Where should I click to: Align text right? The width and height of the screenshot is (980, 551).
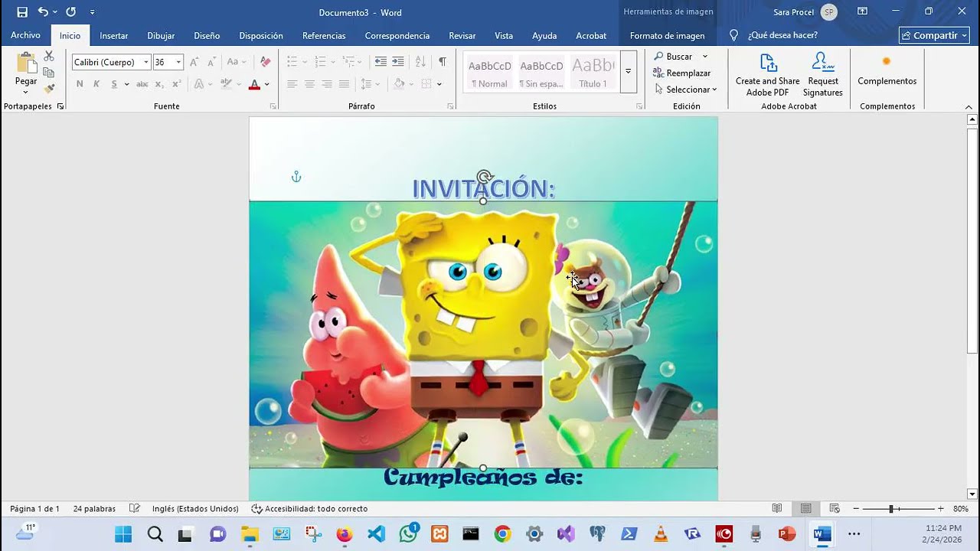point(327,84)
